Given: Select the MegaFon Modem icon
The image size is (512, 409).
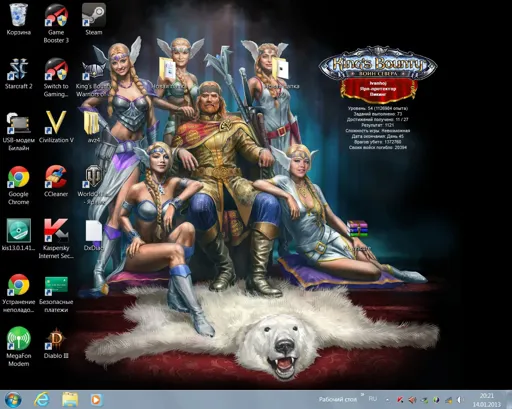Looking at the screenshot, I should tap(19, 347).
